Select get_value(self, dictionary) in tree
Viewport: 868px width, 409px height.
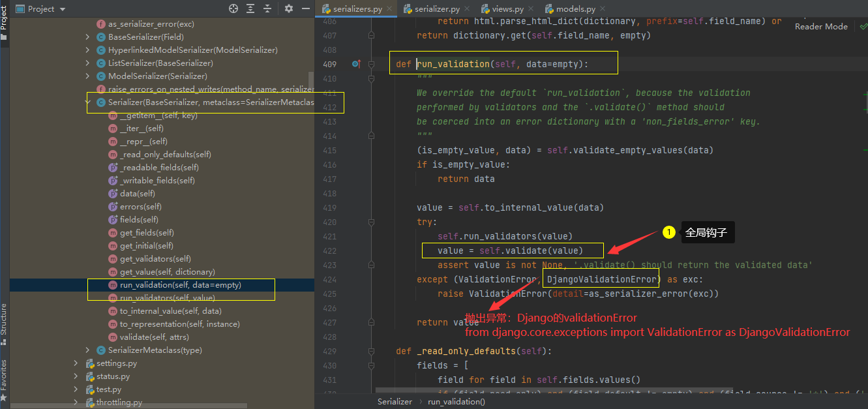tap(167, 272)
